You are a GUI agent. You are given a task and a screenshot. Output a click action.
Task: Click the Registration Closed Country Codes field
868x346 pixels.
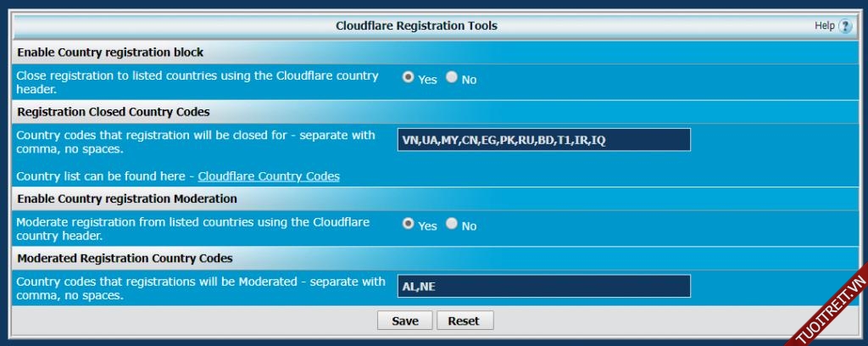pos(543,140)
